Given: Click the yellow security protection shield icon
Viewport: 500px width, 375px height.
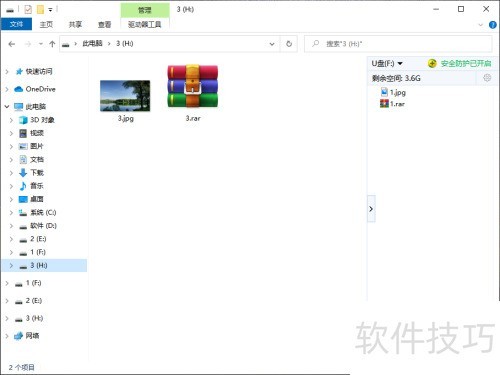Looking at the screenshot, I should (x=432, y=63).
